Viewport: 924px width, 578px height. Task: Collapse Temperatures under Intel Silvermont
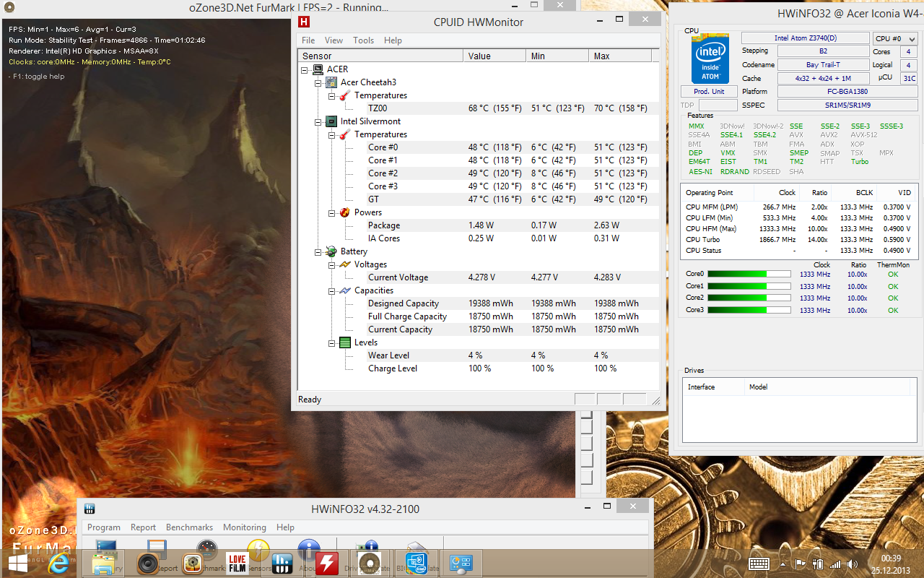(332, 134)
